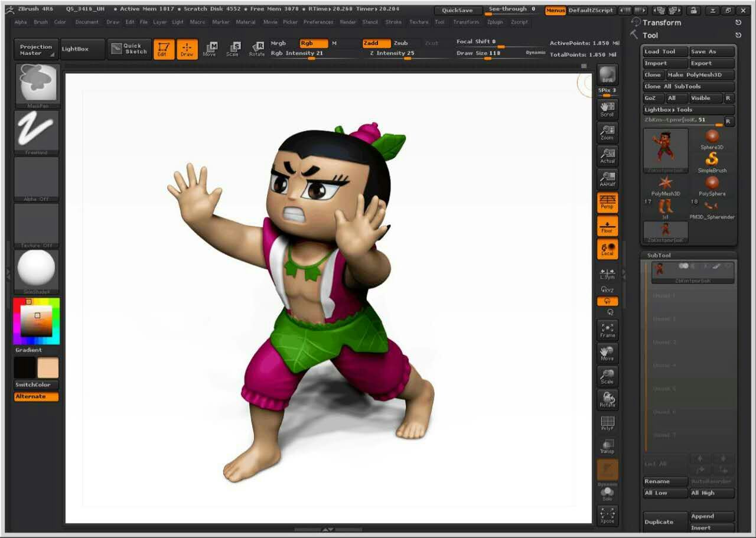Click the Quick Sketch icon button

(129, 49)
